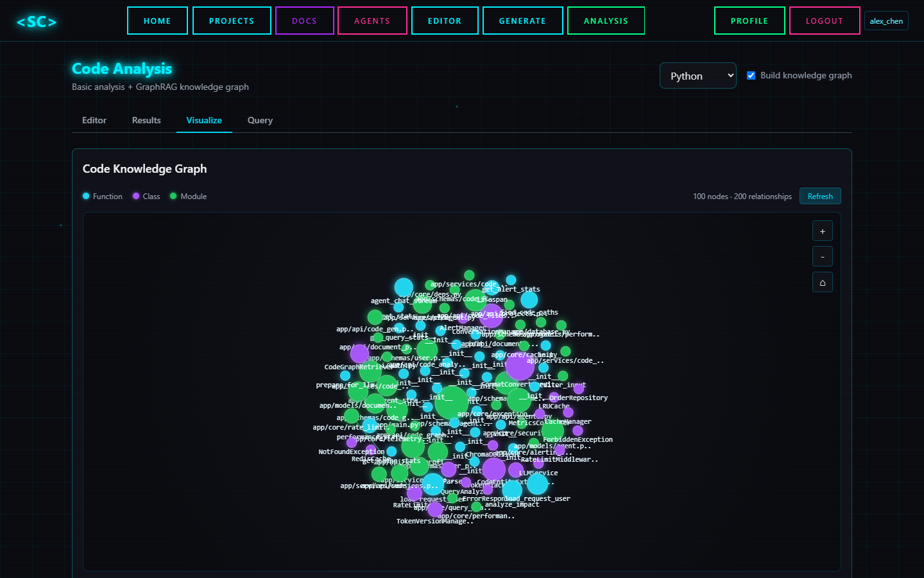Screen dimensions: 924x578
Task: Click the 100 nodes · 200 relationships text
Action: click(x=742, y=196)
